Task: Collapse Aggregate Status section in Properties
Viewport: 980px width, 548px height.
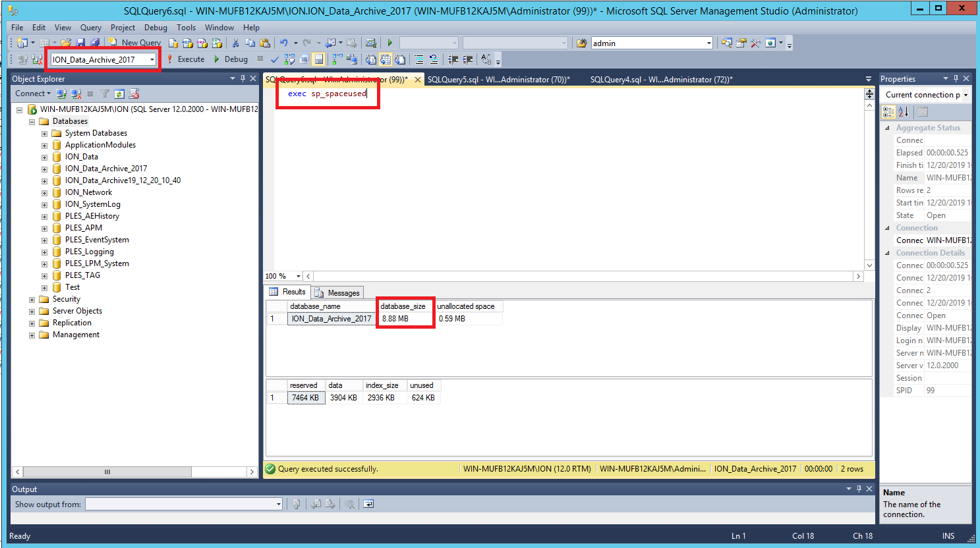Action: click(x=887, y=128)
